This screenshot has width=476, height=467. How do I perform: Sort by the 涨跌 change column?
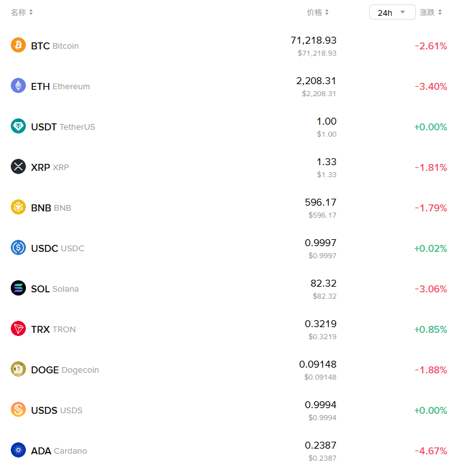pyautogui.click(x=430, y=13)
